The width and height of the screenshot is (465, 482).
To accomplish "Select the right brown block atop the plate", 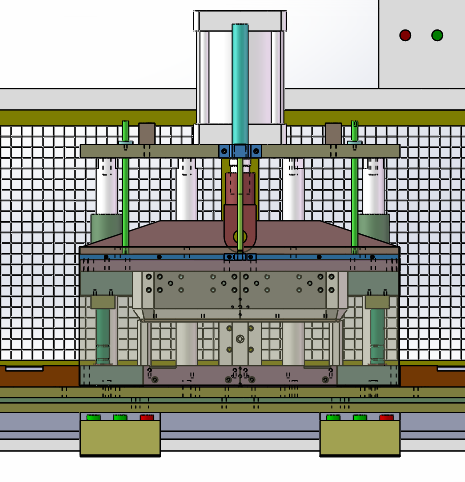I will (333, 134).
